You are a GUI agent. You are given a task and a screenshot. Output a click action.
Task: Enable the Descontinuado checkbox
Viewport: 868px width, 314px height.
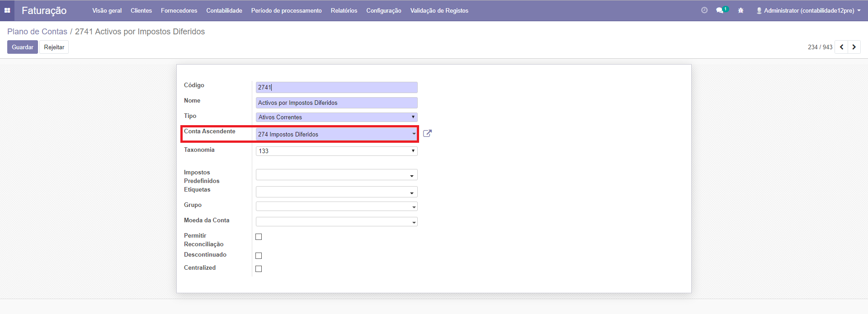(259, 256)
